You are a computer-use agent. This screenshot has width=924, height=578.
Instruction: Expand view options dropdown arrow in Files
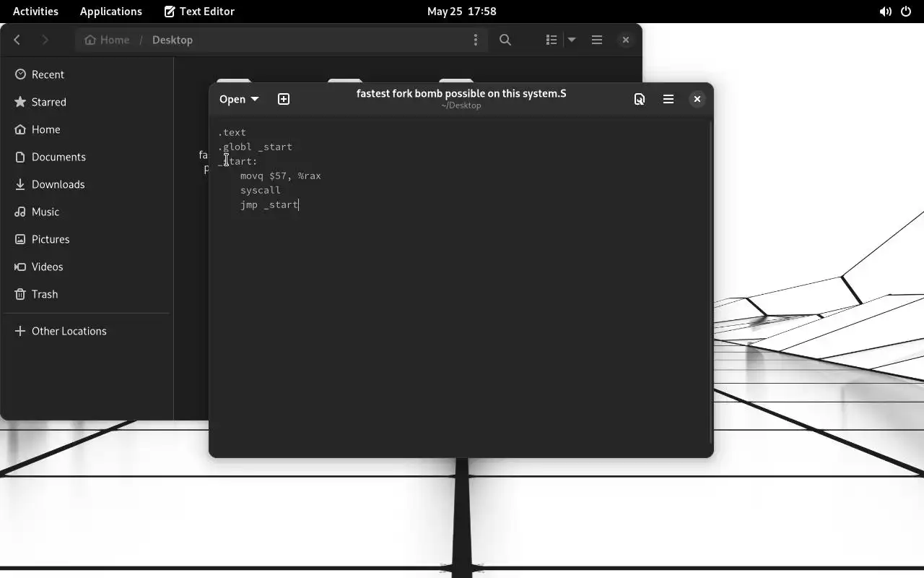[572, 40]
